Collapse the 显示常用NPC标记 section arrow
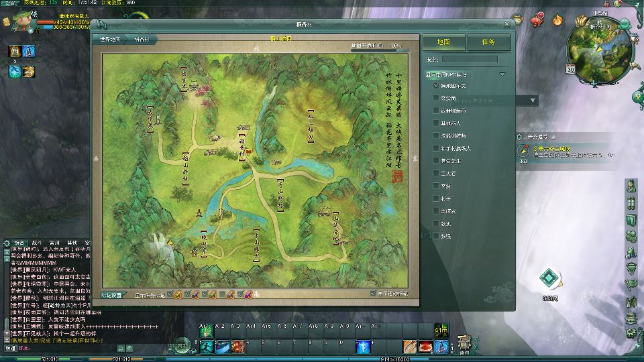Viewport: 644px width, 362px height. (x=502, y=74)
